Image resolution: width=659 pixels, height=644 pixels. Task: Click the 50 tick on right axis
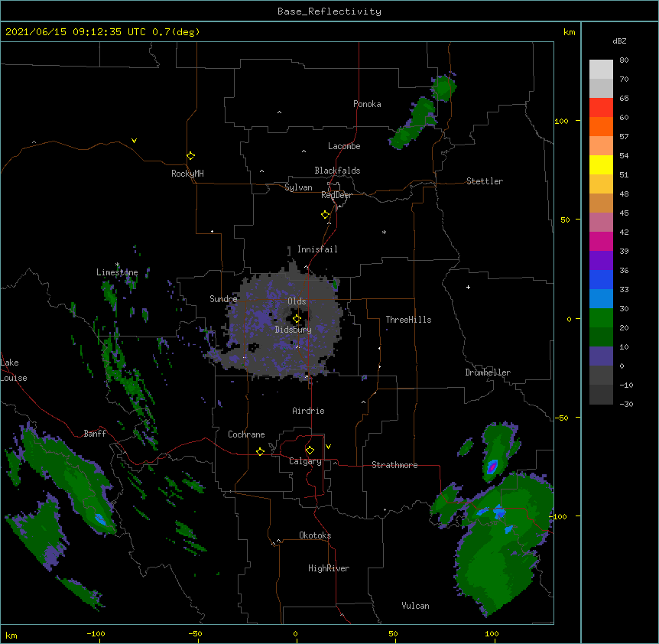point(565,220)
